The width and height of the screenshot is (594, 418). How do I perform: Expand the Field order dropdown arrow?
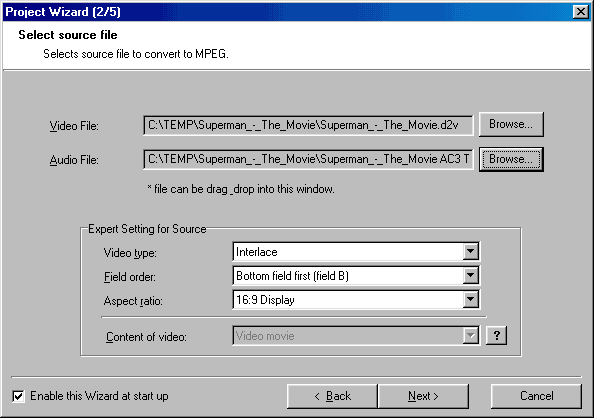470,276
